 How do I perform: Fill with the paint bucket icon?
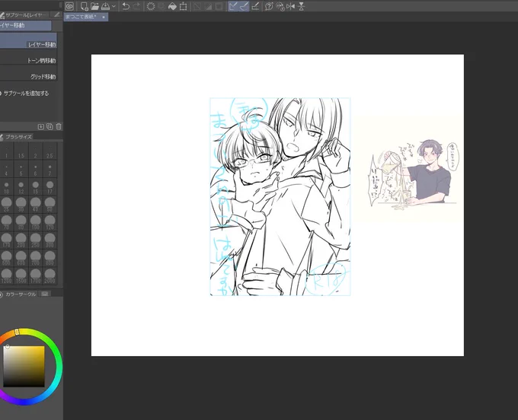pos(172,6)
